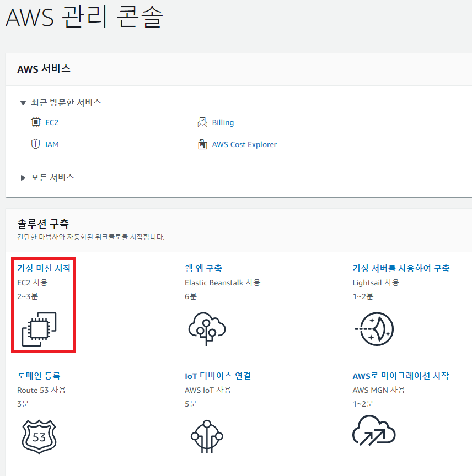Viewport: 472px width, 476px height.
Task: Open the IoT 디바이스 연결 link
Action: (218, 376)
